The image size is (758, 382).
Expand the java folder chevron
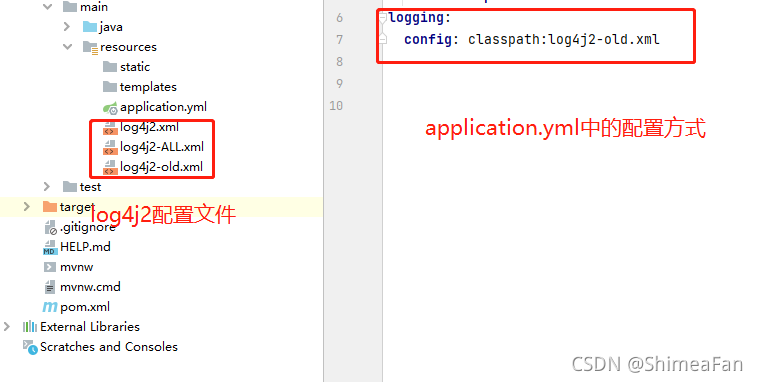[67, 27]
